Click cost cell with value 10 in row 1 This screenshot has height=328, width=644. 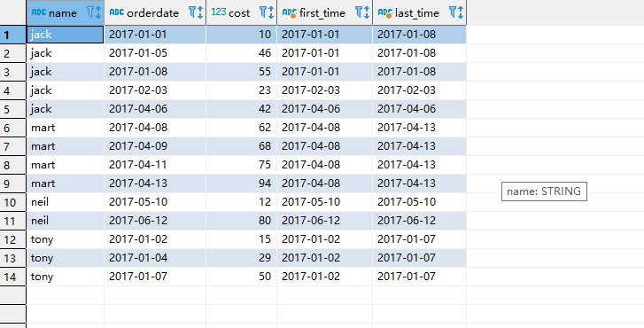[242, 35]
